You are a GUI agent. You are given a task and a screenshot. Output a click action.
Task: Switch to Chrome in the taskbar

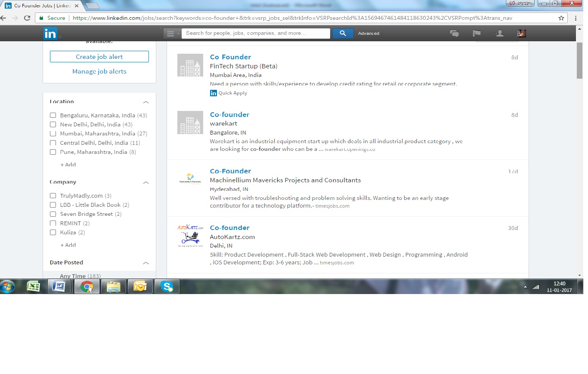point(87,286)
